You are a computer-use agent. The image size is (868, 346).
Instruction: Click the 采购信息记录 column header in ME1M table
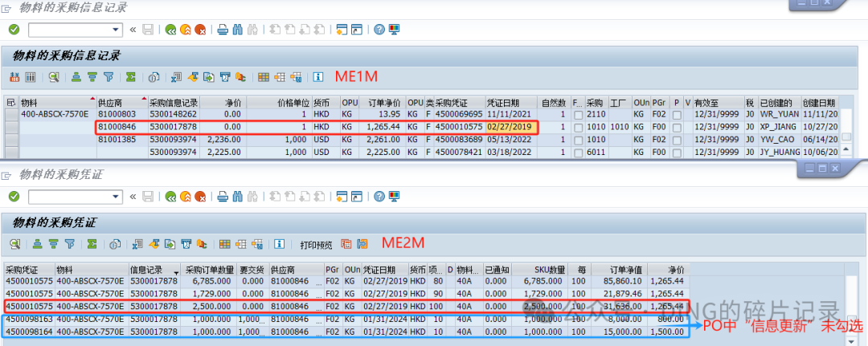coord(174,103)
